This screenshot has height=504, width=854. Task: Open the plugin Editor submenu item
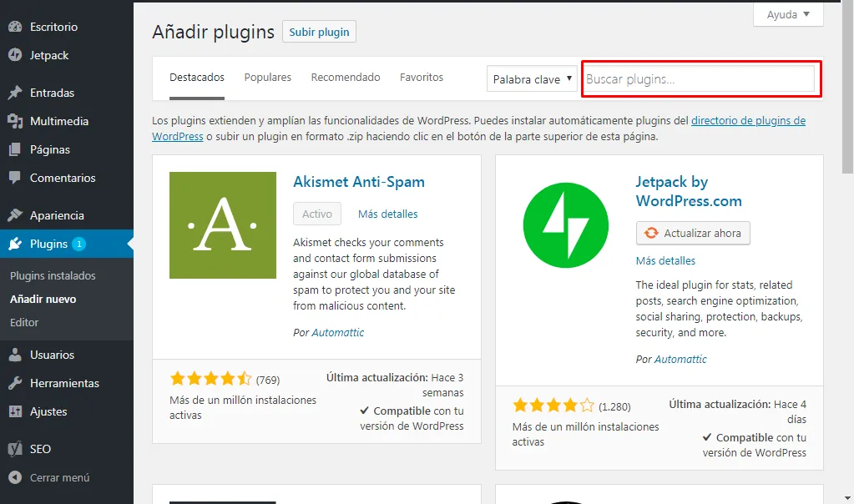point(24,322)
